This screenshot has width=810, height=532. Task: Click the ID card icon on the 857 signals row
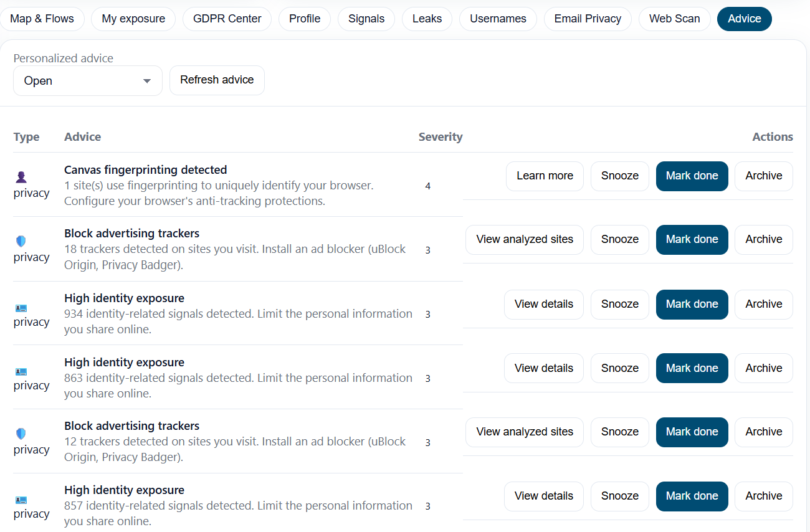(x=21, y=500)
